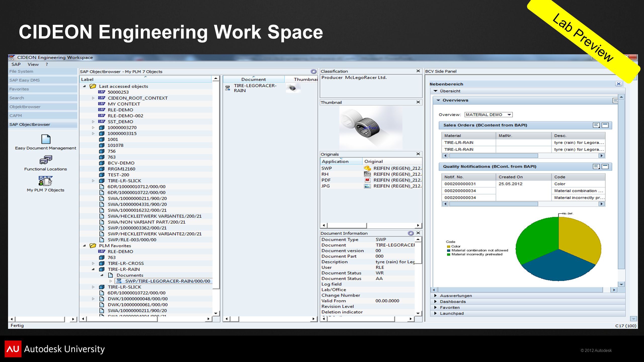The width and height of the screenshot is (644, 362).
Task: Sort by the Document column header
Action: tap(254, 79)
